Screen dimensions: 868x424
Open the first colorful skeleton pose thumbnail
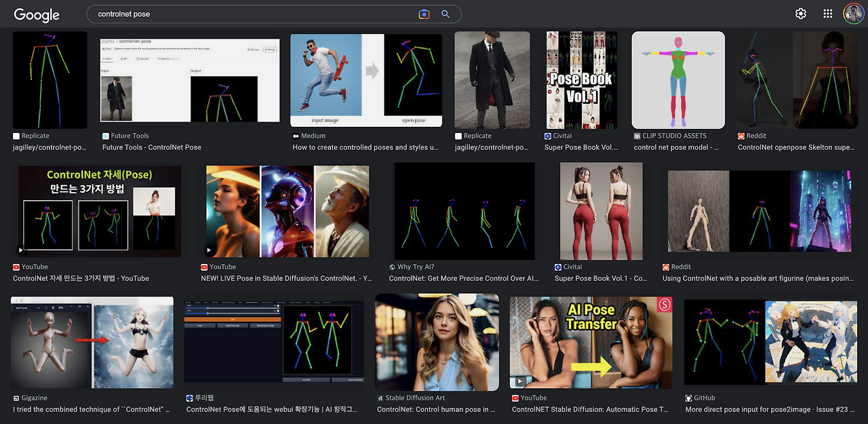click(x=50, y=80)
